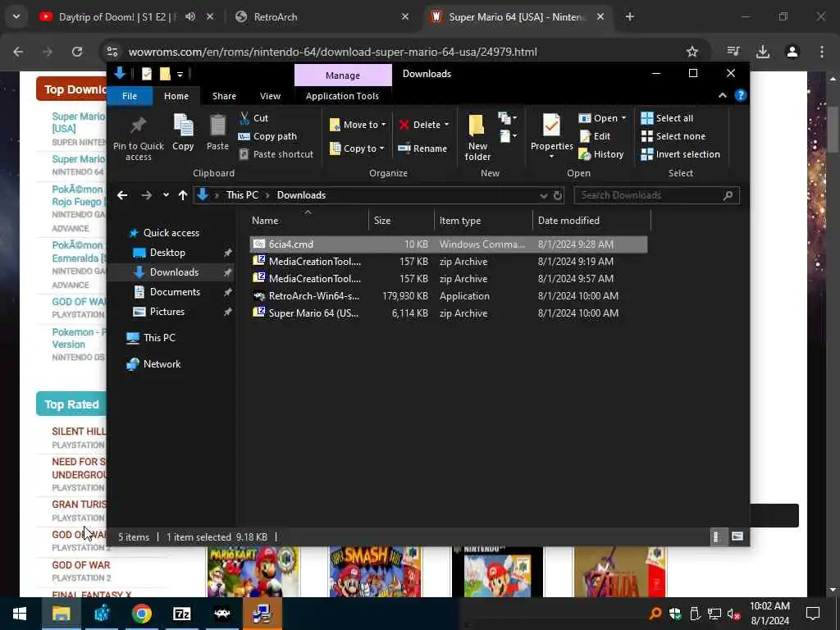
Task: Open Chrome downloads icon
Action: (763, 52)
